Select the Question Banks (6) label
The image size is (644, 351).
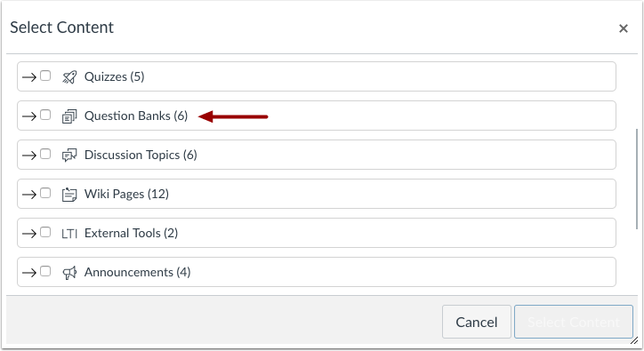tap(136, 116)
